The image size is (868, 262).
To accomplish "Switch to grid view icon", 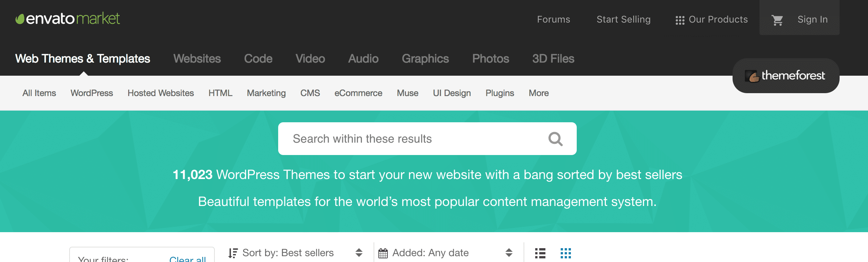I will point(565,253).
